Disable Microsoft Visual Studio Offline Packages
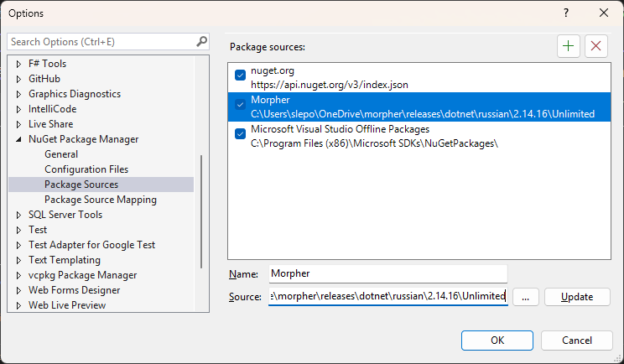The height and width of the screenshot is (364, 624). point(241,134)
